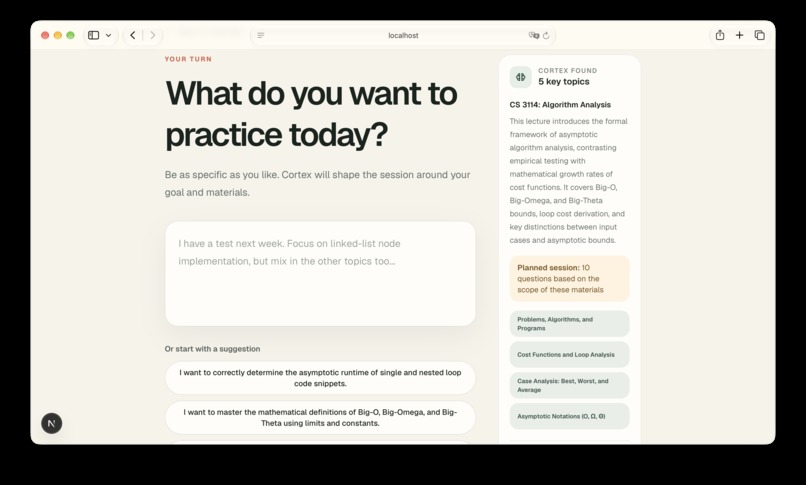Open the Share menu icon
Screen dimensions: 806x485
[720, 35]
